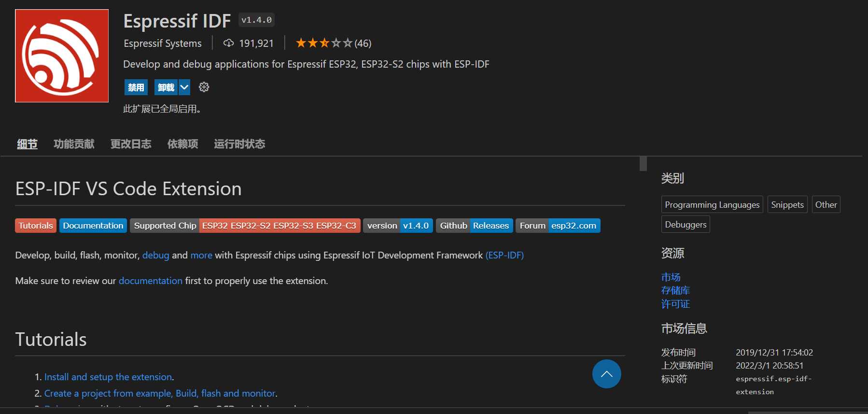Click the readme vertical scrollbar thumb
The image size is (868, 414).
[643, 163]
